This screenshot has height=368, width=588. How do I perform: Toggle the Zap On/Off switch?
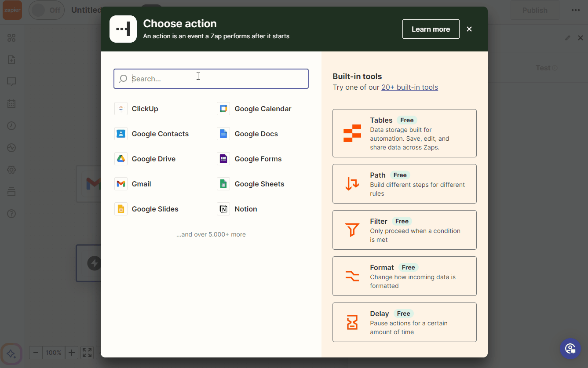coord(47,10)
